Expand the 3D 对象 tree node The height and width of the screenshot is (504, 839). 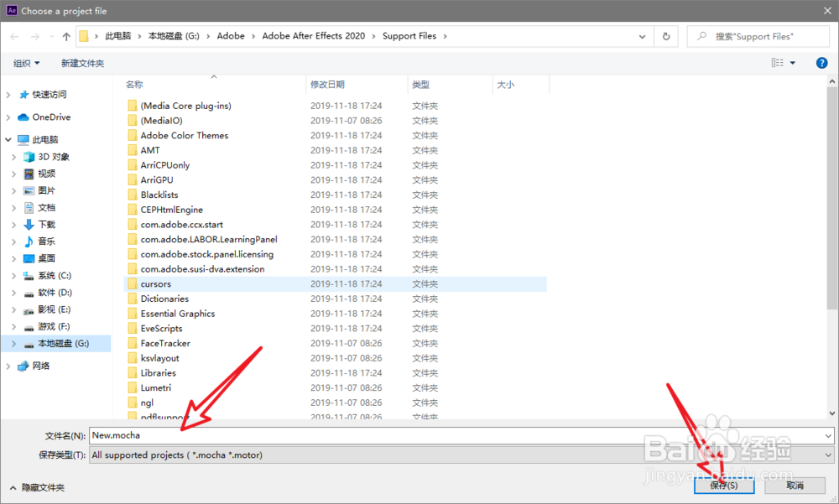coord(14,157)
